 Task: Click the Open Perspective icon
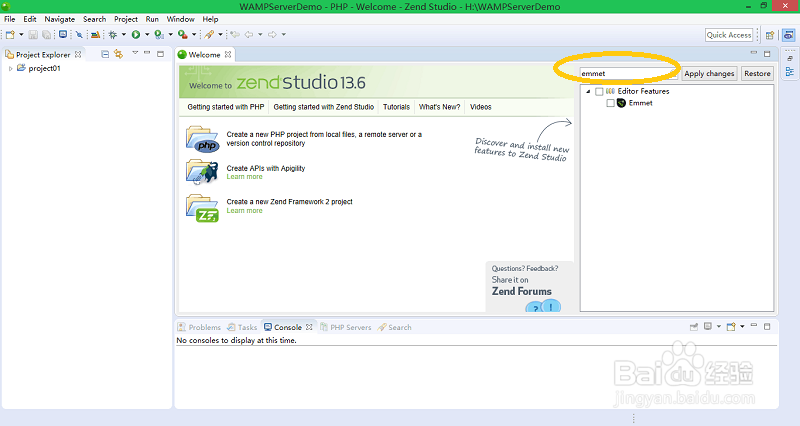770,35
